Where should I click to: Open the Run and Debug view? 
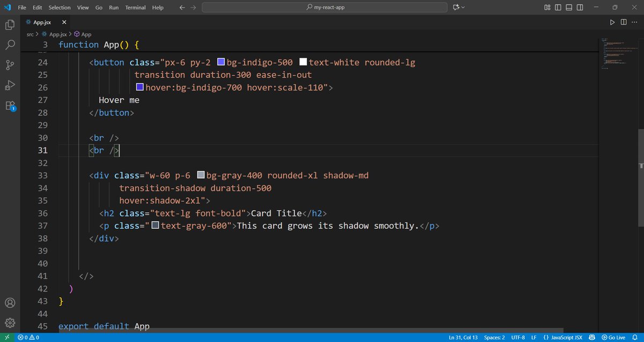pos(10,85)
